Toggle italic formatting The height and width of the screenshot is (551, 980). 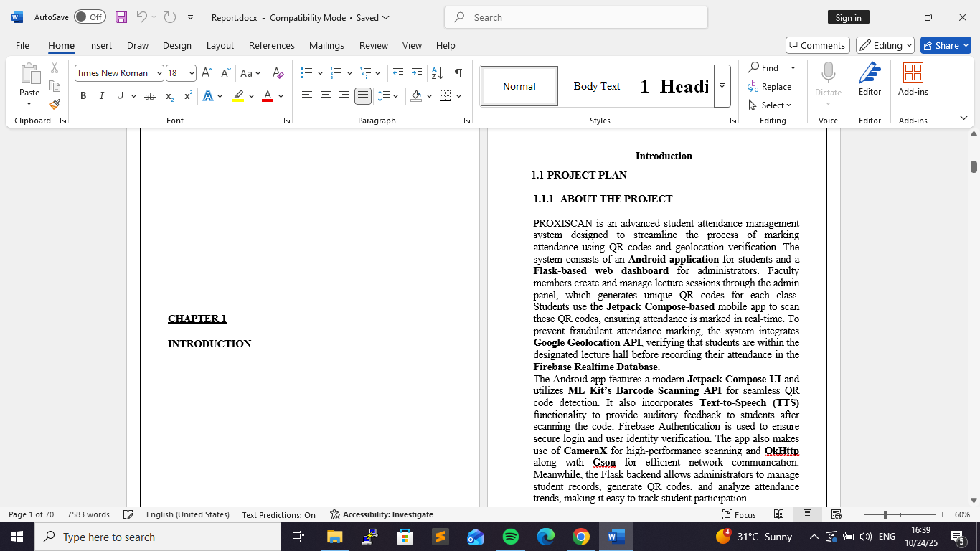pyautogui.click(x=101, y=96)
